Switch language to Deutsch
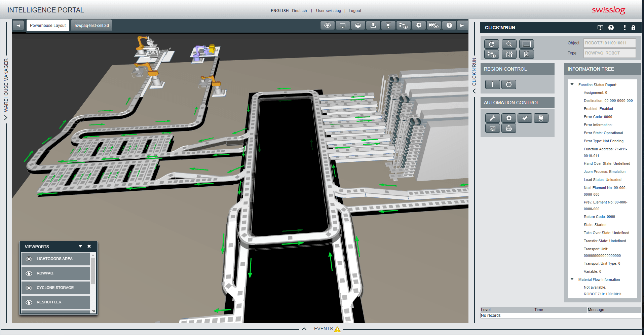The width and height of the screenshot is (644, 335). (299, 11)
